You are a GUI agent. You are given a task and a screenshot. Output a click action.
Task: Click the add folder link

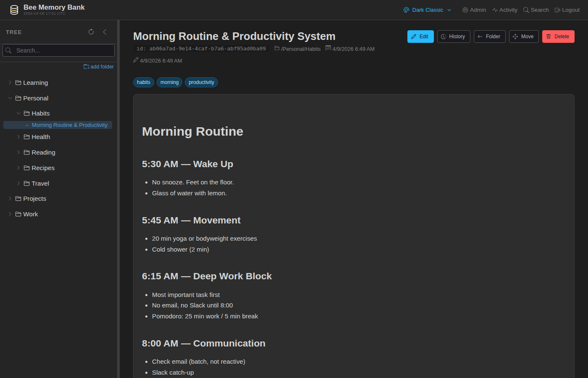pos(99,67)
